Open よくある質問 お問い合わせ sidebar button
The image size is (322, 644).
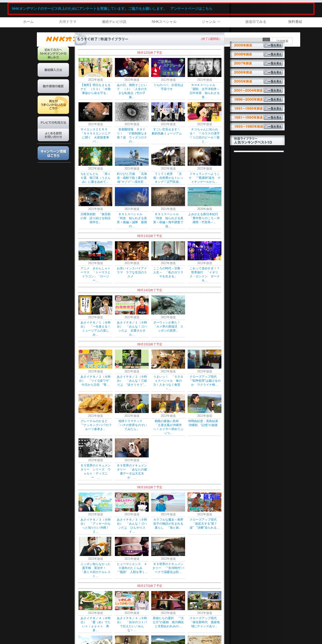coord(53,135)
